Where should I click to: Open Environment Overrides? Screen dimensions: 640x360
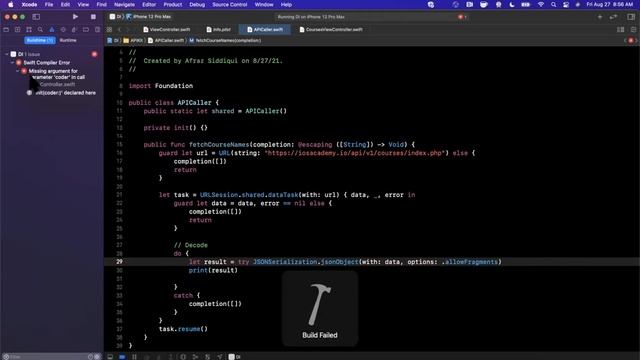pos(207,357)
